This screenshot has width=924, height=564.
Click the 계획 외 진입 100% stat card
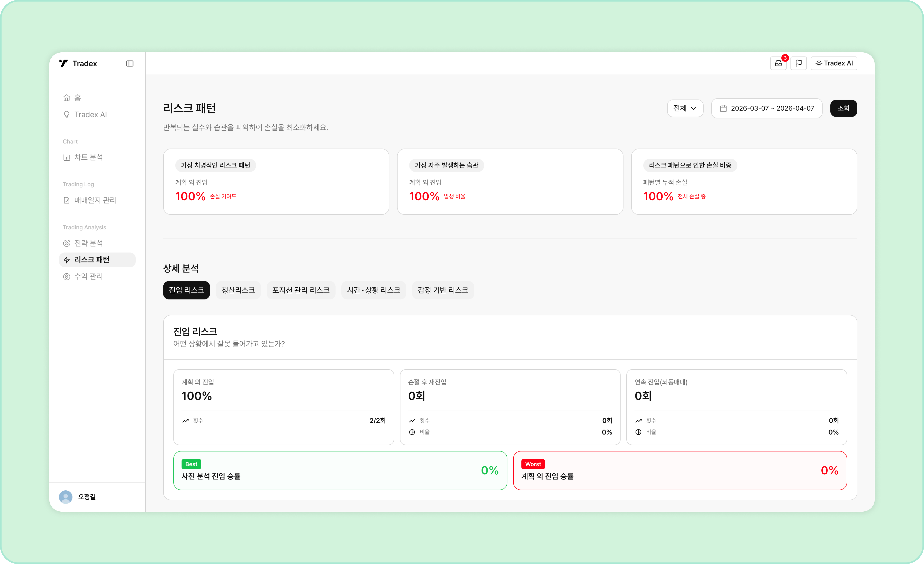coord(284,407)
